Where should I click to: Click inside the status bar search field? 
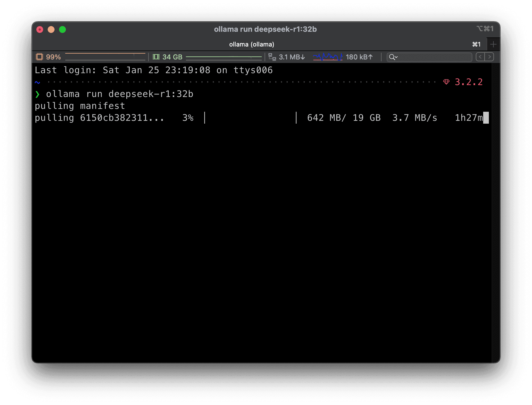(x=434, y=57)
